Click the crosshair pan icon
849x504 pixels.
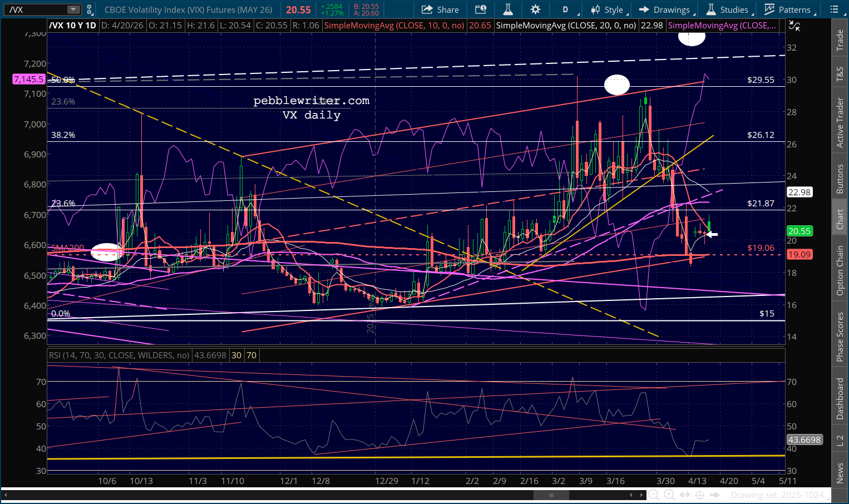click(x=700, y=495)
